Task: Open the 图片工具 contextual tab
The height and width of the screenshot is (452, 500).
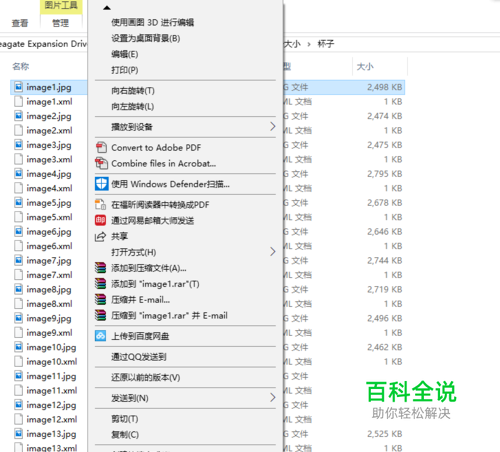Action: (x=61, y=5)
